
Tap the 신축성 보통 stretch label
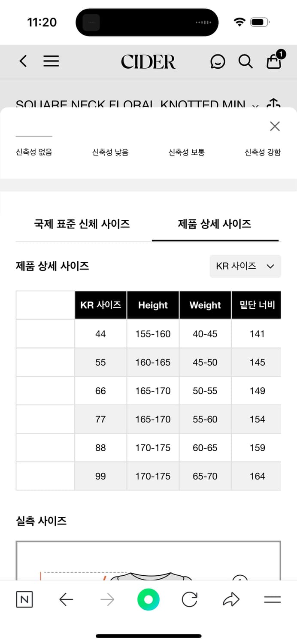coord(186,152)
